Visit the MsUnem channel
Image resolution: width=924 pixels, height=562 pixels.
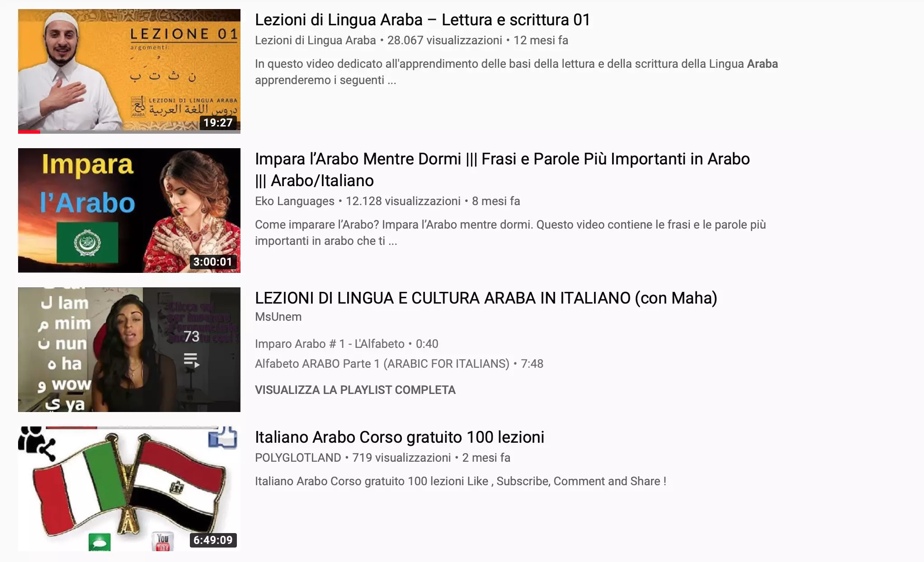pos(278,317)
